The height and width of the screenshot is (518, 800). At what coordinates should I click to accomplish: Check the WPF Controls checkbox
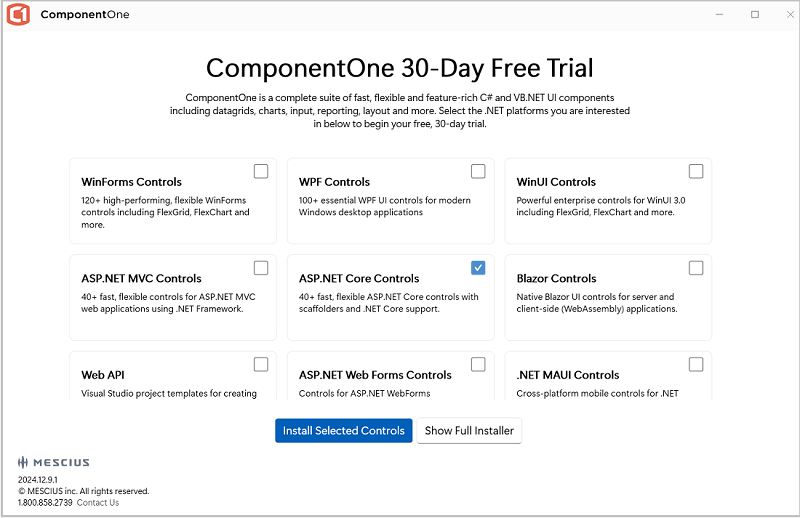pyautogui.click(x=478, y=171)
